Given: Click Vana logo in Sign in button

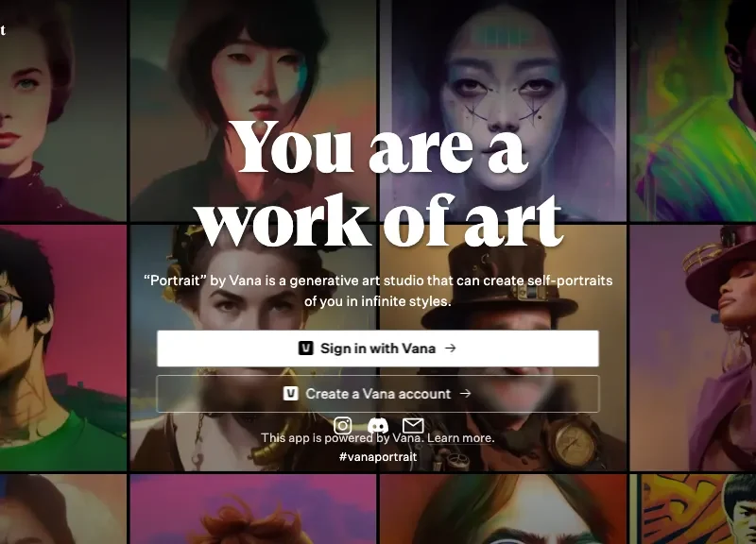Looking at the screenshot, I should (306, 348).
